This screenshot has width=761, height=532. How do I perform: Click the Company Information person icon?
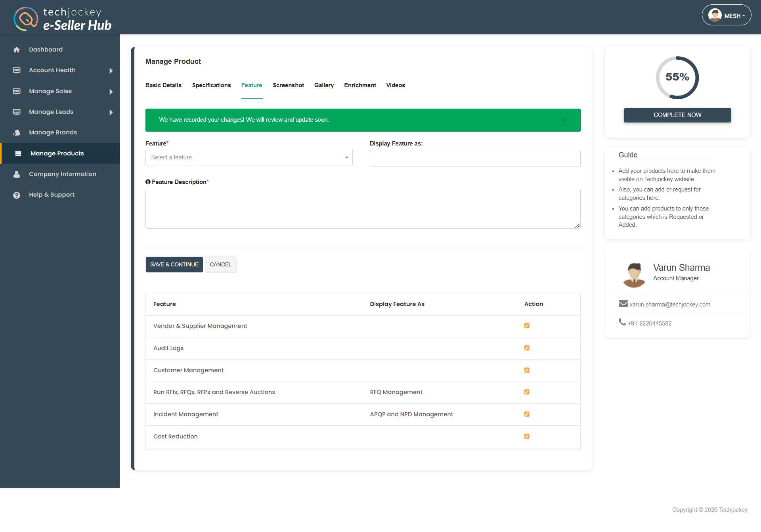(x=17, y=174)
